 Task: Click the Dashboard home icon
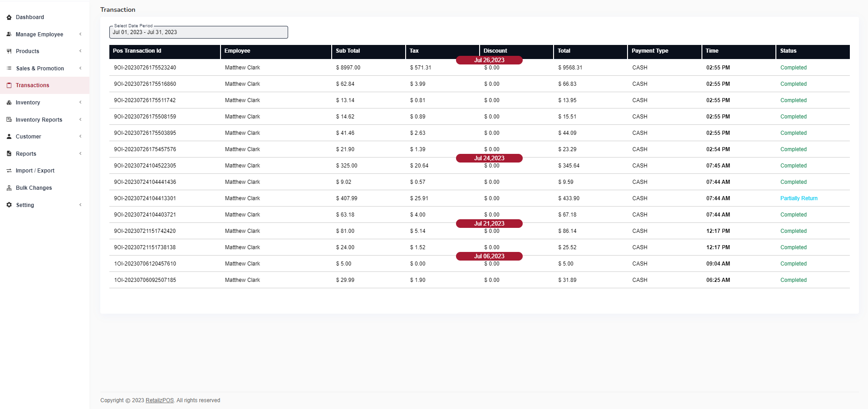[9, 17]
